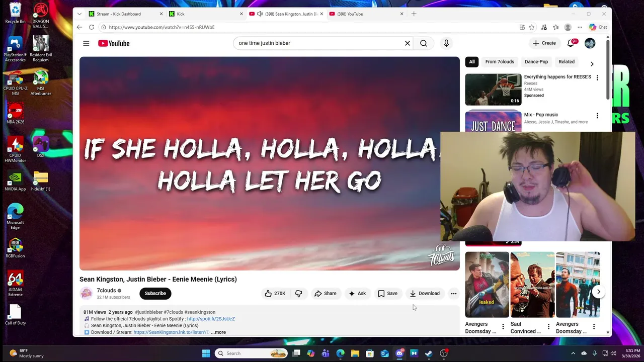Open File Explorer from the taskbar
This screenshot has height=362, width=644.
355,353
